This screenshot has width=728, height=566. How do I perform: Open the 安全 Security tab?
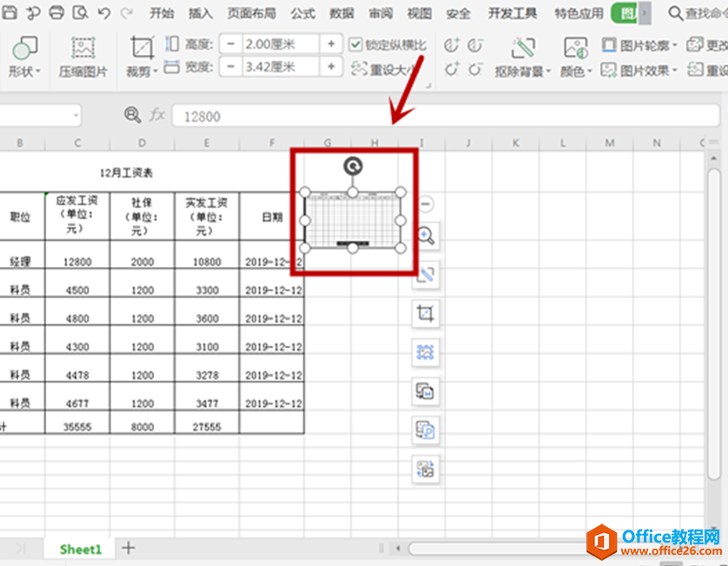coord(458,14)
